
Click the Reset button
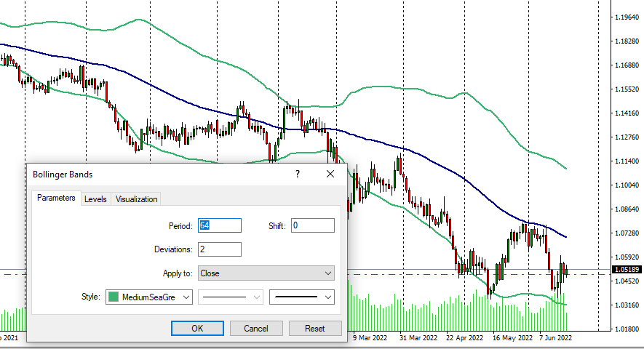point(315,329)
